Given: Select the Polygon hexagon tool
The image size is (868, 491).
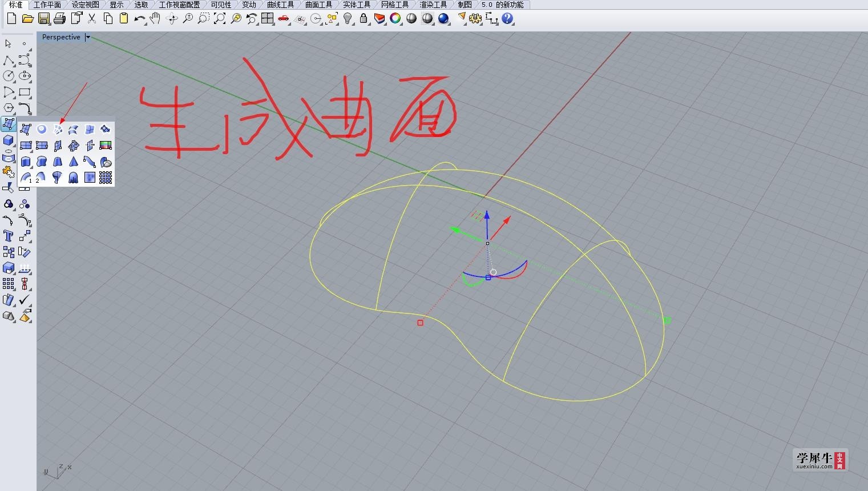Looking at the screenshot, I should point(9,108).
